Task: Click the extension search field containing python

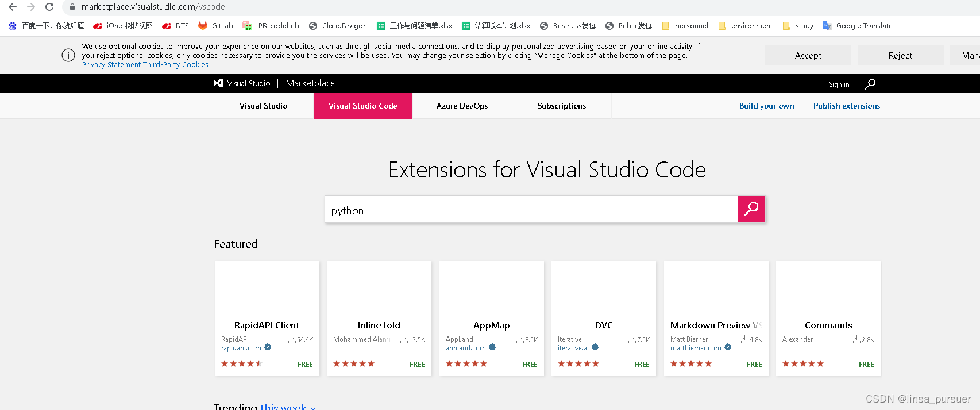Action: (x=531, y=210)
